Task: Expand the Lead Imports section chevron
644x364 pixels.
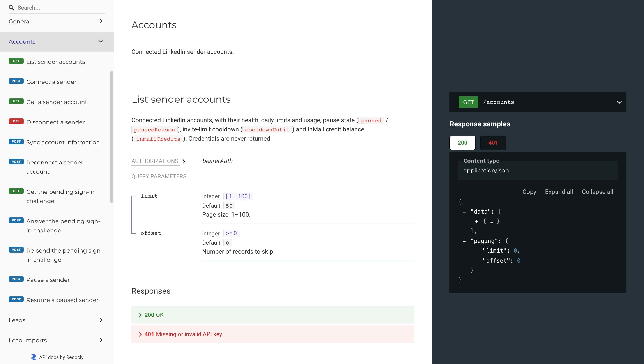Action: [101, 340]
